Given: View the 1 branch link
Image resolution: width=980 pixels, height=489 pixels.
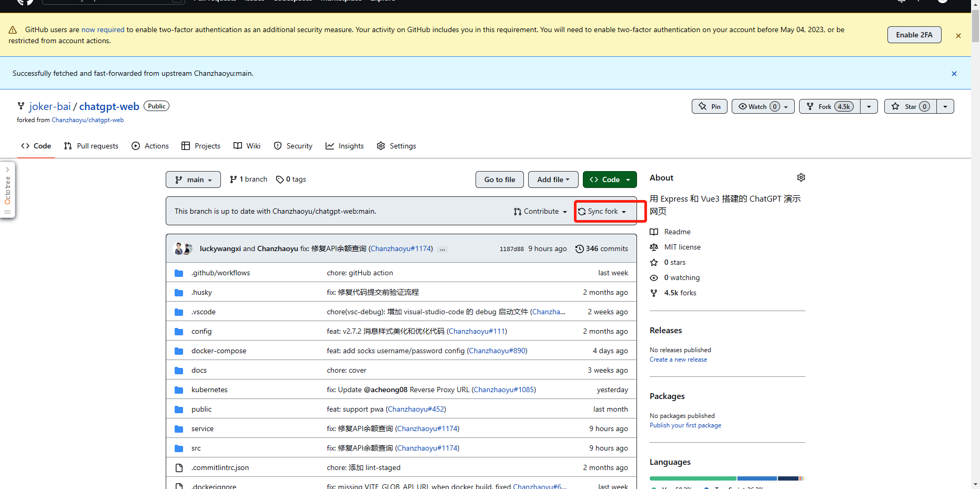Looking at the screenshot, I should [248, 179].
